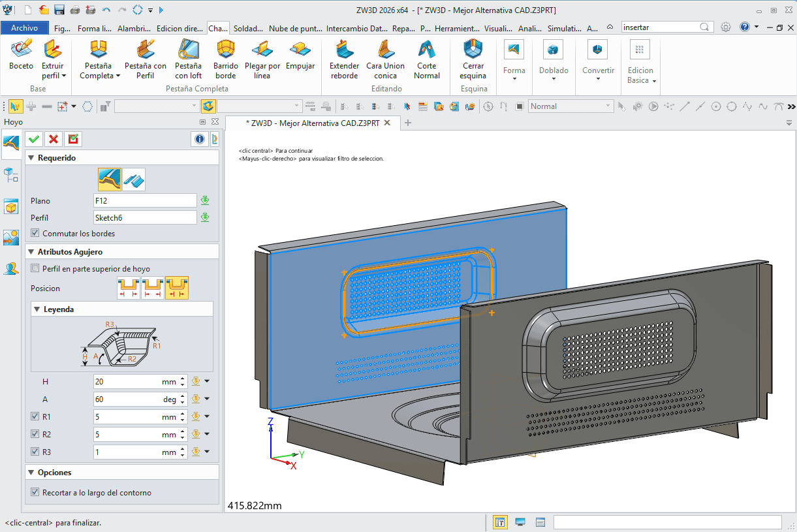This screenshot has width=797, height=532.
Task: Choose the Pestaña con loft tool
Action: click(188, 59)
